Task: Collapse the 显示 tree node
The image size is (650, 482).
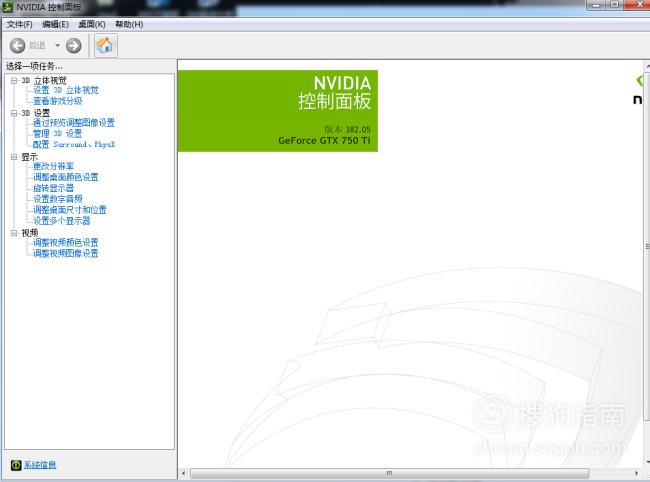Action: pyautogui.click(x=14, y=157)
